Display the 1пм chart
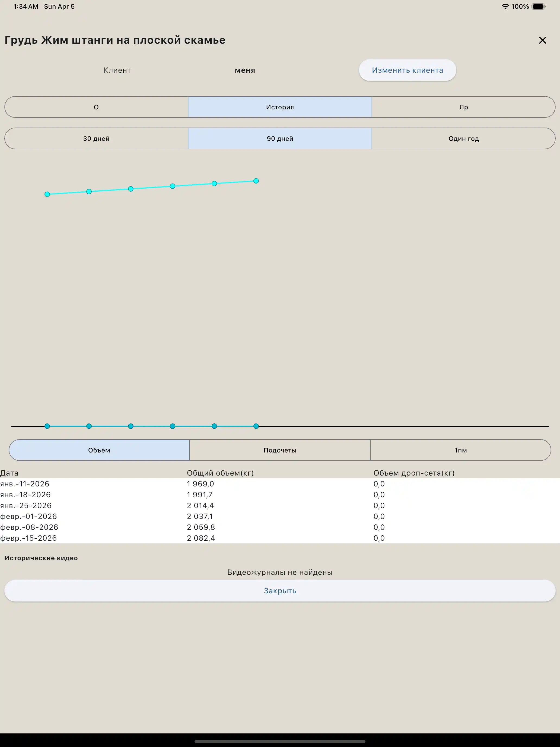Screen dimensions: 560x747 (460, 450)
